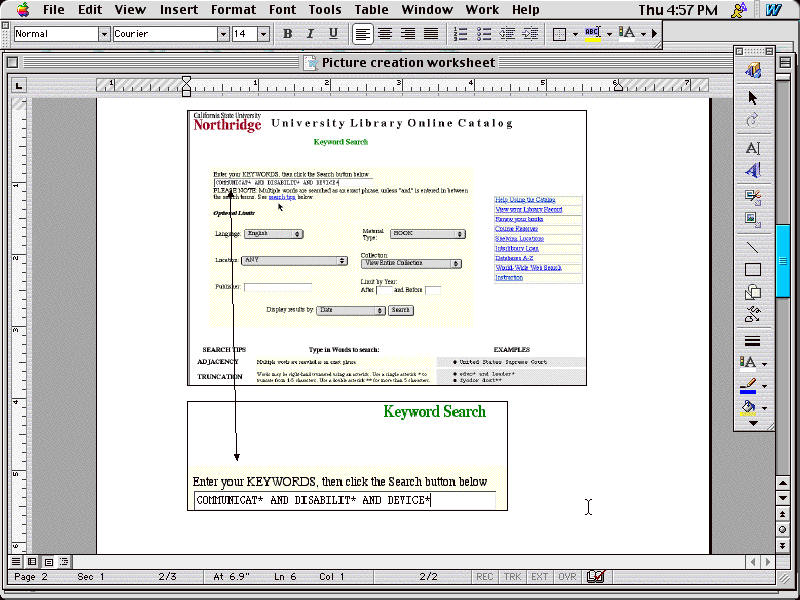Open the Line Style tool
Image resolution: width=800 pixels, height=600 pixels.
(x=753, y=341)
